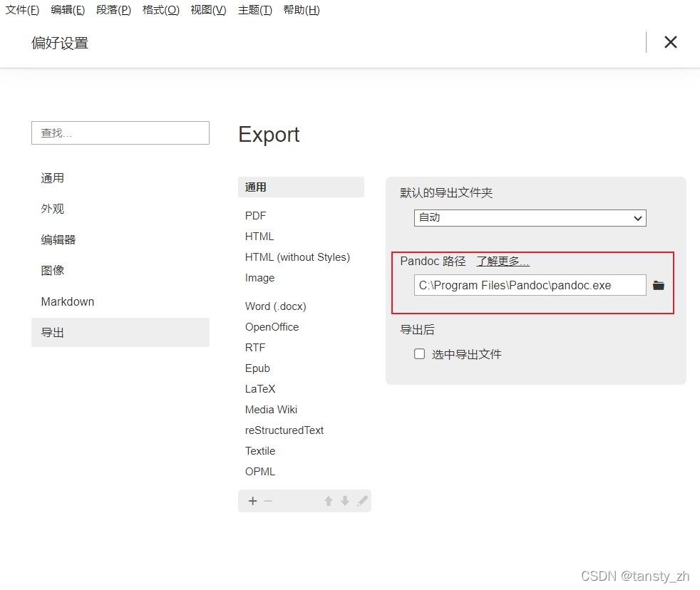Image resolution: width=700 pixels, height=590 pixels.
Task: Close the preferences panel
Action: (671, 43)
